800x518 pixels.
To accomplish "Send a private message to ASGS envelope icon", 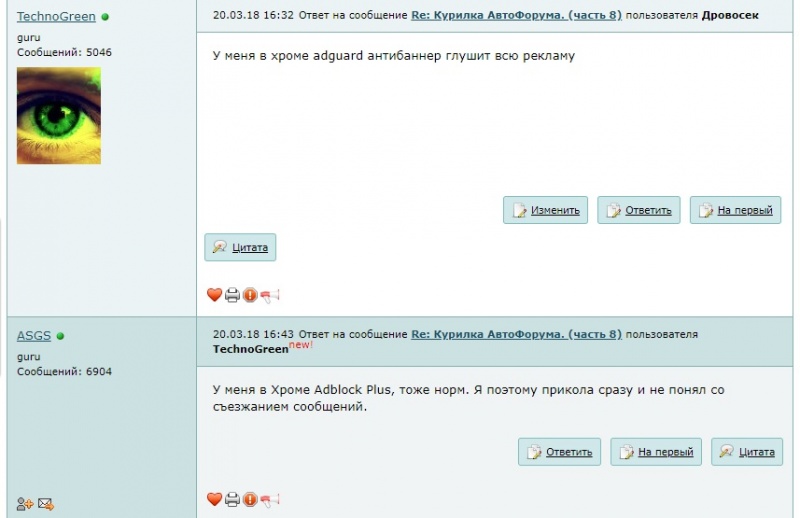I will pyautogui.click(x=46, y=504).
